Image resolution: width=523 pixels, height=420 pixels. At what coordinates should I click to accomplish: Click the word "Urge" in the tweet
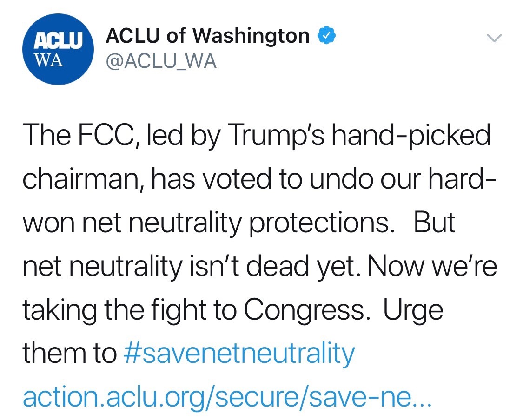[413, 310]
